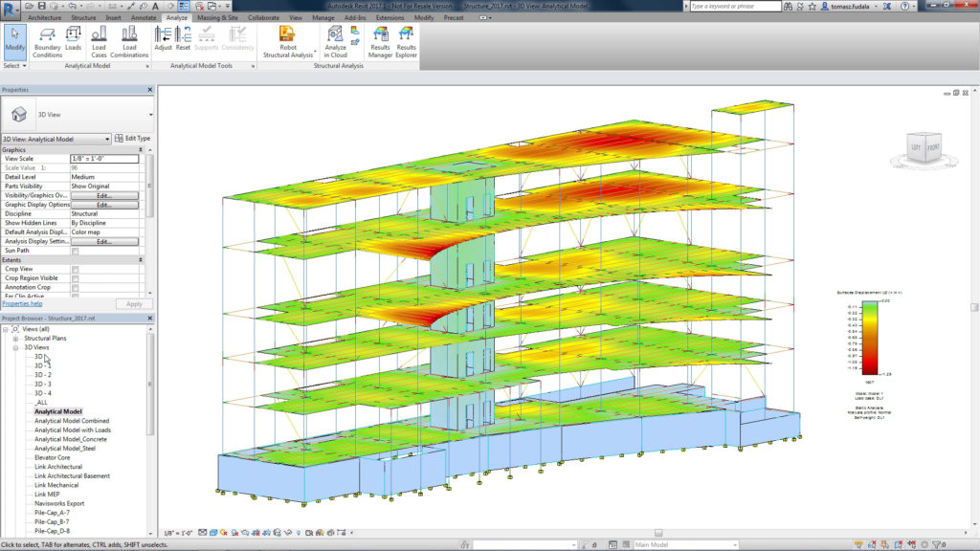Expand the Structural Plans tree node

[15, 338]
